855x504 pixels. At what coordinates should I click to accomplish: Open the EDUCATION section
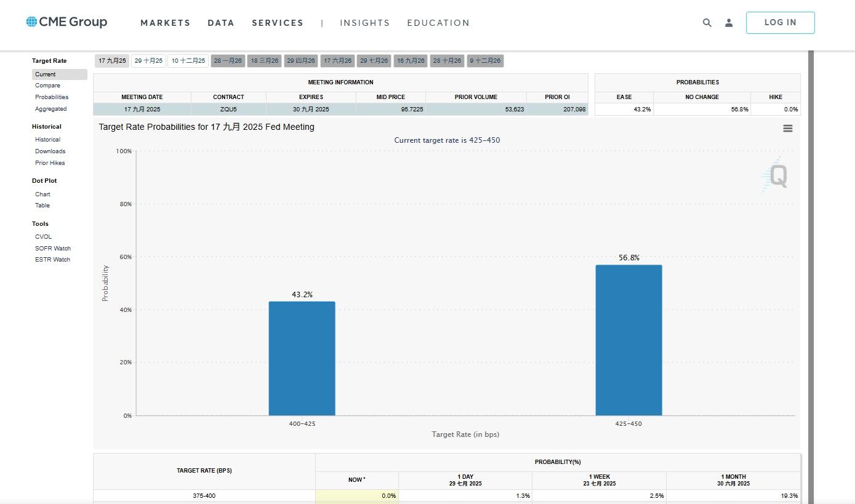coord(438,23)
